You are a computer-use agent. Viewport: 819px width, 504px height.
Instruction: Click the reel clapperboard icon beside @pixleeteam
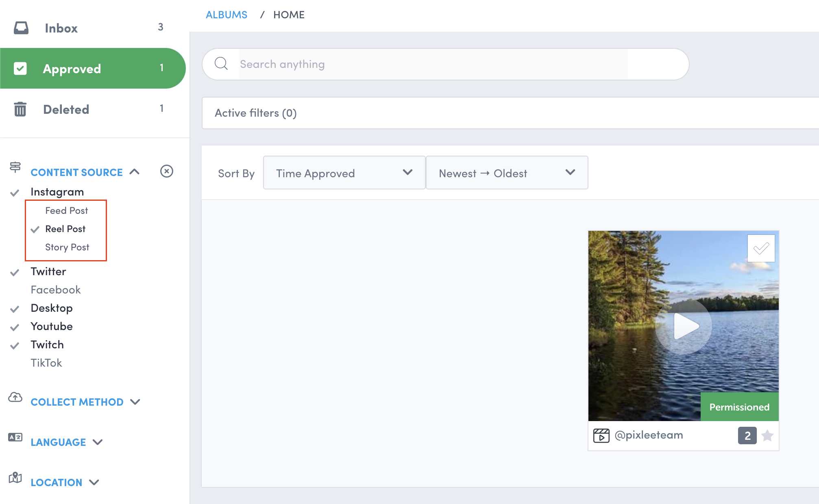click(601, 435)
